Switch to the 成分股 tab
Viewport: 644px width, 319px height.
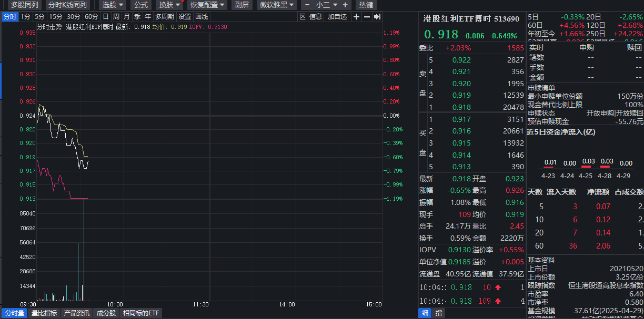(x=106, y=313)
